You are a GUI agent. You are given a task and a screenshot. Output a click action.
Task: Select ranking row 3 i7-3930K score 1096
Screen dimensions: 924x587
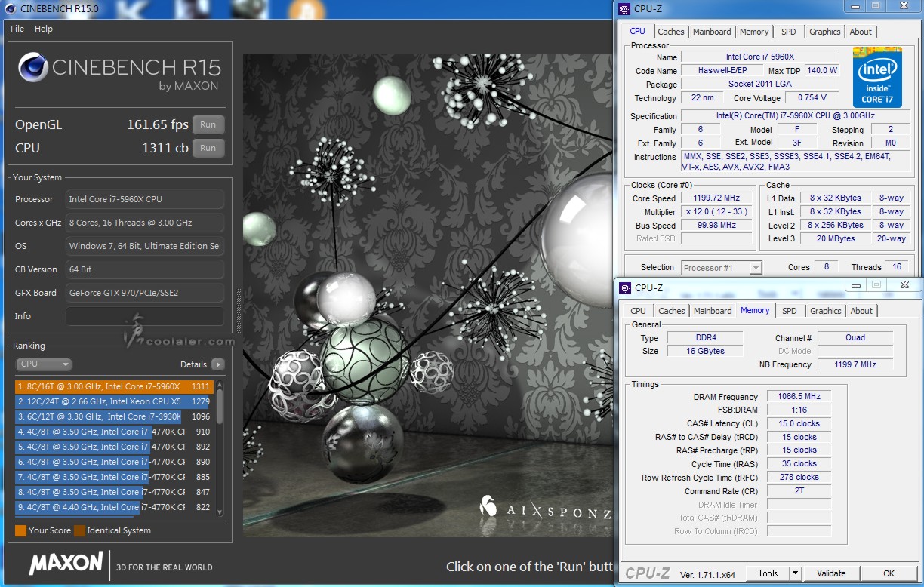tap(115, 416)
